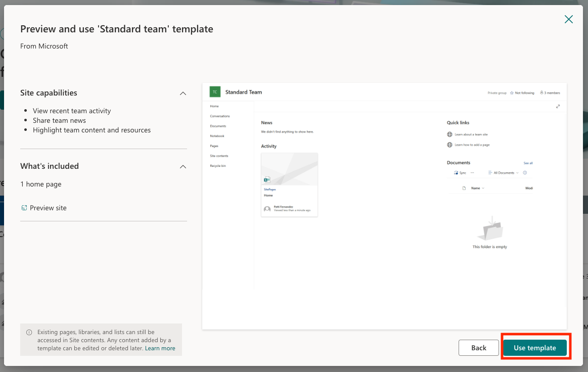The image size is (588, 372).
Task: Click the 3 members person icon
Action: tap(541, 93)
